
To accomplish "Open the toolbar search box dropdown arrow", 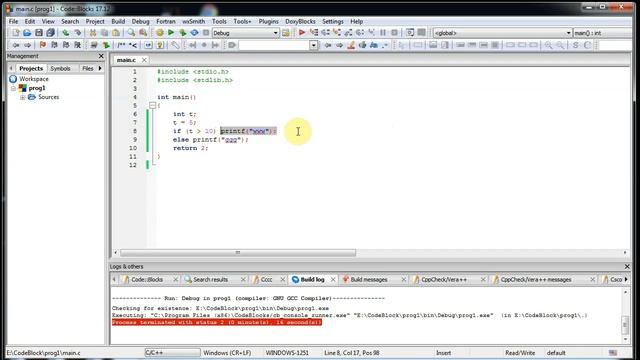I will (313, 45).
